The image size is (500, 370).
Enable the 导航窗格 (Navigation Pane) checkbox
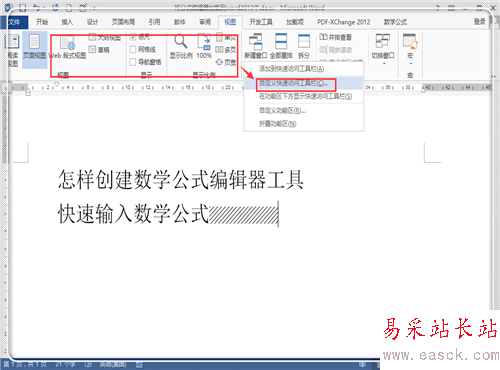pos(146,62)
